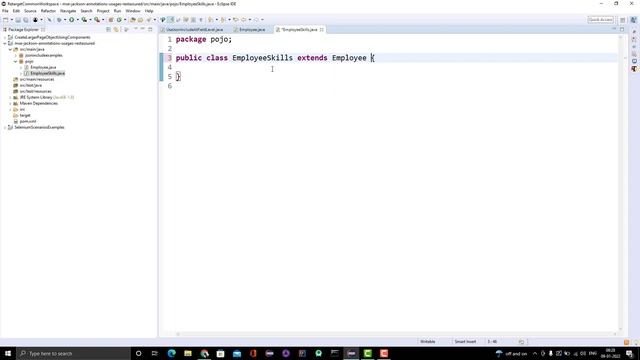Image resolution: width=640 pixels, height=360 pixels.
Task: Expand the Maven Dependencies node
Action: pyautogui.click(x=10, y=103)
